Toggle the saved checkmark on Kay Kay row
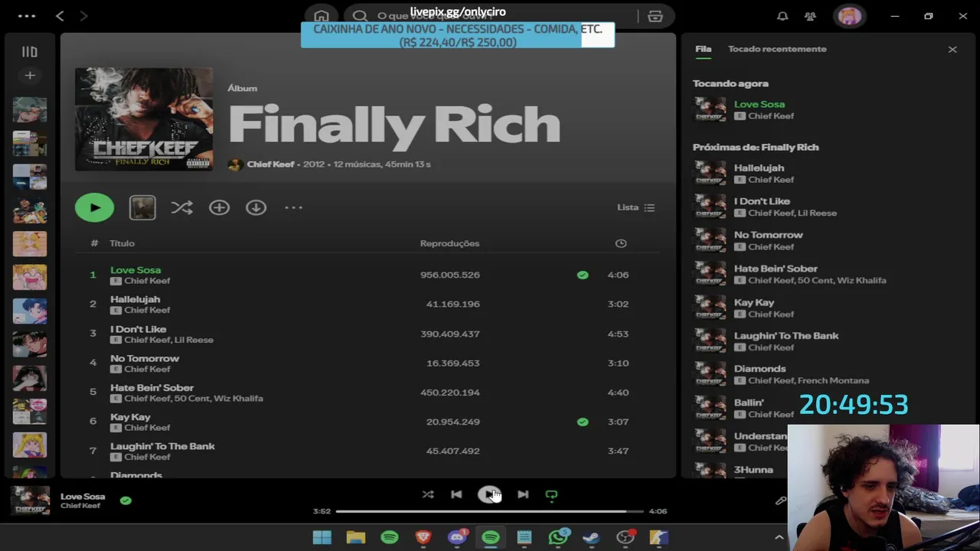The width and height of the screenshot is (980, 551). point(583,422)
